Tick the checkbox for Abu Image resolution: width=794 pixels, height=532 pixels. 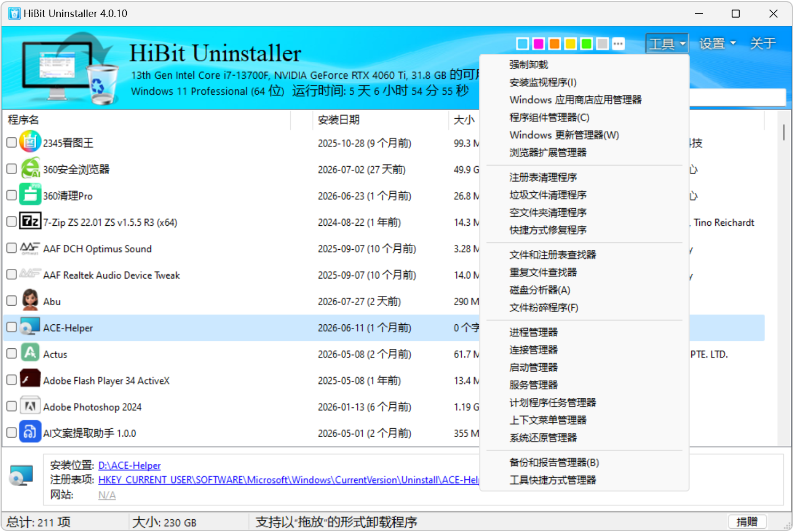(11, 300)
